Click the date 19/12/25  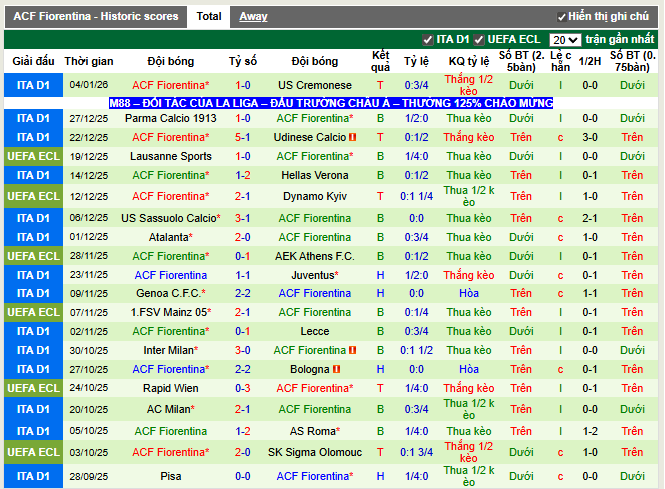89,156
